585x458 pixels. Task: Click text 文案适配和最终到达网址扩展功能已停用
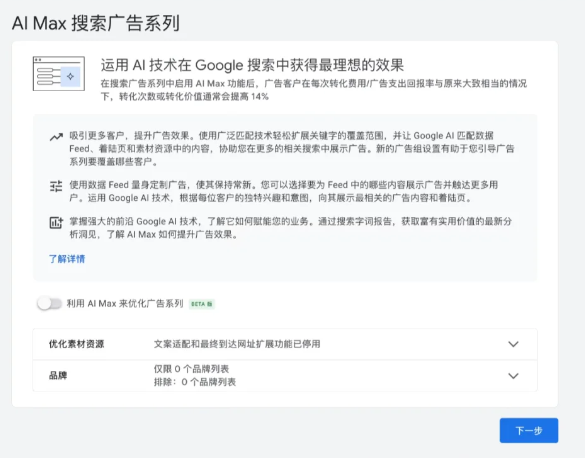tap(237, 344)
